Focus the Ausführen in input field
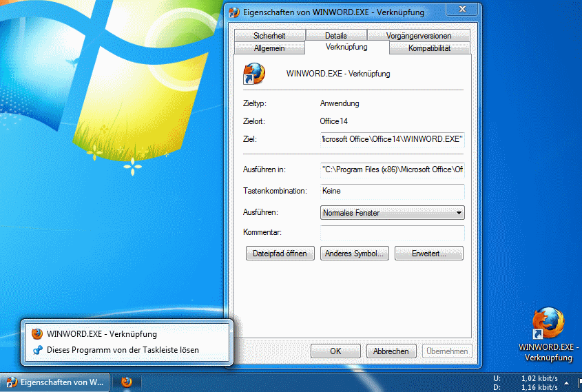582x392 pixels. click(393, 169)
